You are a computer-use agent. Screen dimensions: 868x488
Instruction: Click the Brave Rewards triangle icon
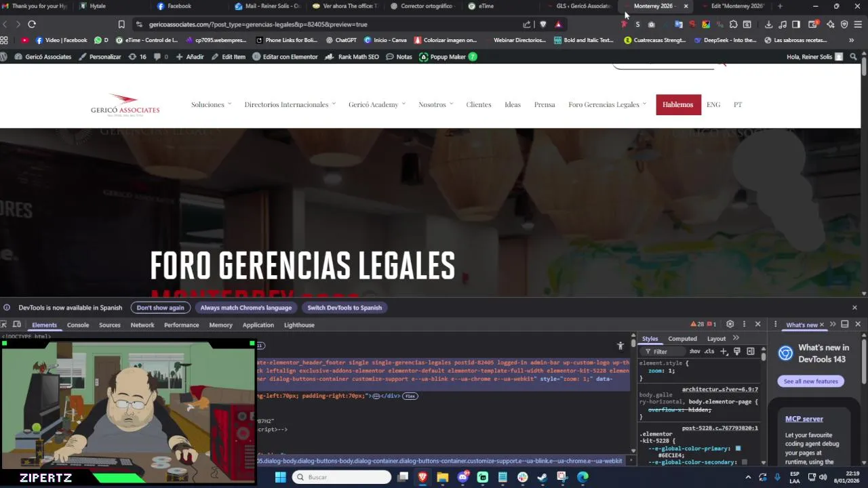tap(558, 24)
